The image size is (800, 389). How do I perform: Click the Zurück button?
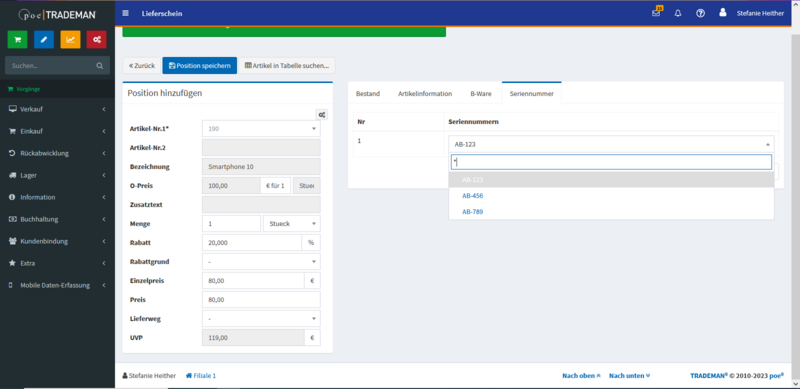click(142, 65)
